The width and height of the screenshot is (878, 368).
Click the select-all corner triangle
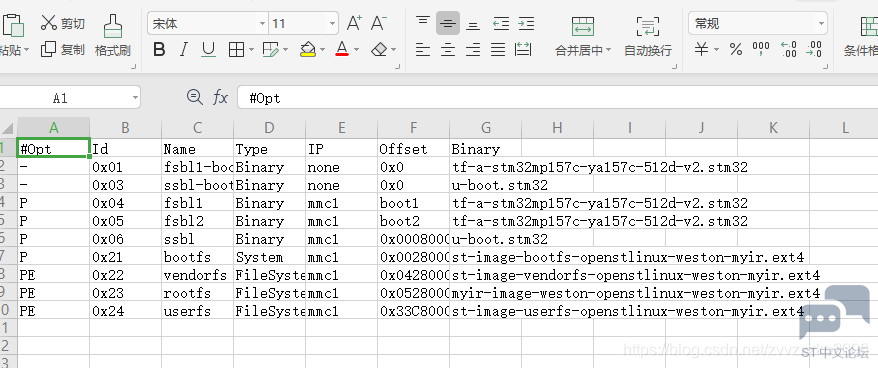click(x=8, y=128)
